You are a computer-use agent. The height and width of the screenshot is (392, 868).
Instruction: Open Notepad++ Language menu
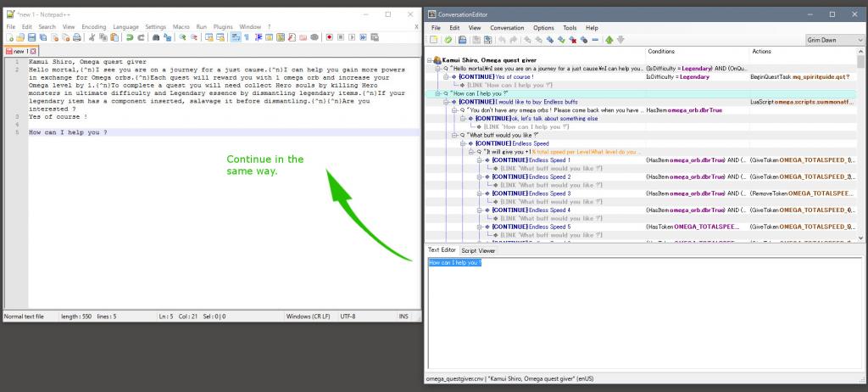tap(125, 26)
